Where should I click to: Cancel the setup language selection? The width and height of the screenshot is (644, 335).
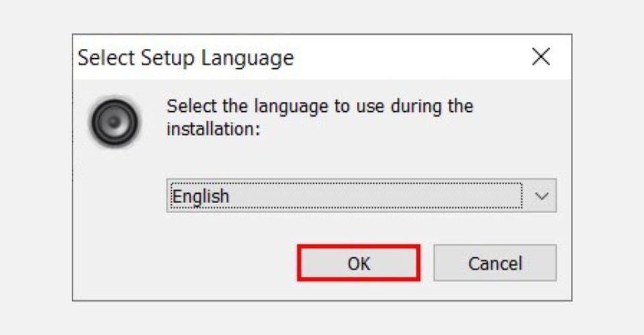(495, 263)
